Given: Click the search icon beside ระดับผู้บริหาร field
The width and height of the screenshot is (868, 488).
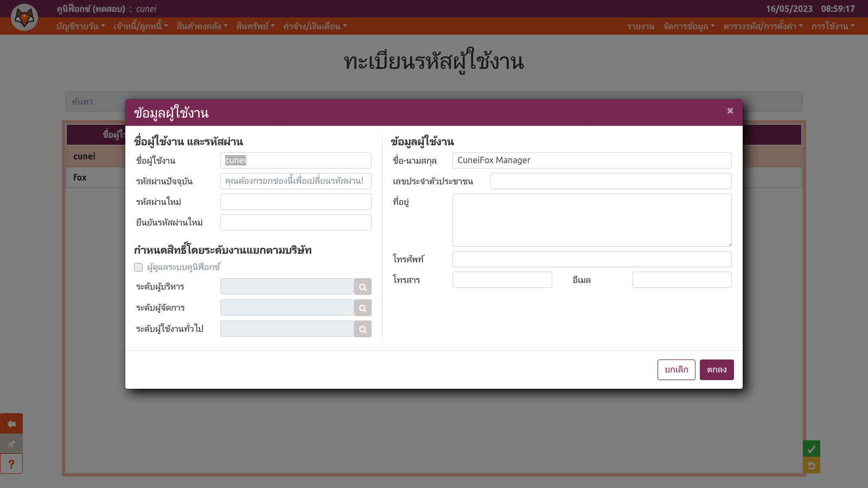Looking at the screenshot, I should (362, 287).
